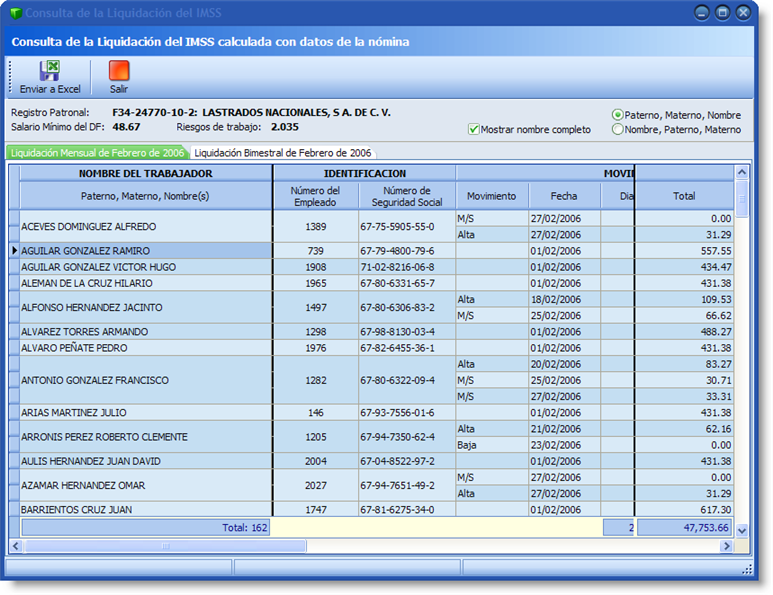Screen dimensions: 773x595
Task: Select row ALFONSO HERNANDEZ JACINTO
Action: pyautogui.click(x=145, y=308)
